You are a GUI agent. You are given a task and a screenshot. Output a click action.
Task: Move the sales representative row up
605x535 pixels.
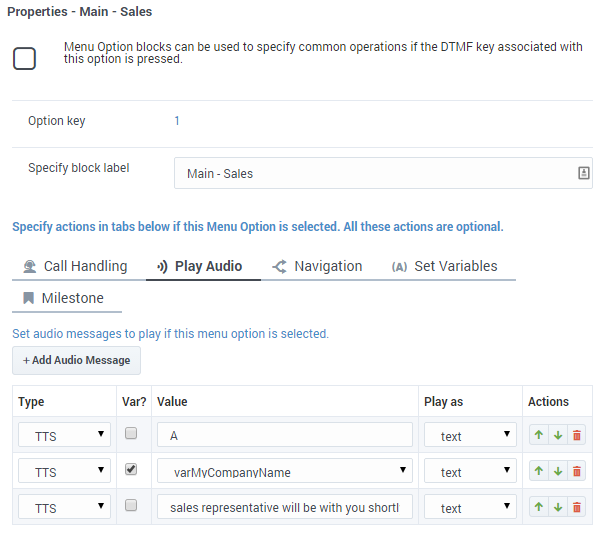tap(539, 507)
